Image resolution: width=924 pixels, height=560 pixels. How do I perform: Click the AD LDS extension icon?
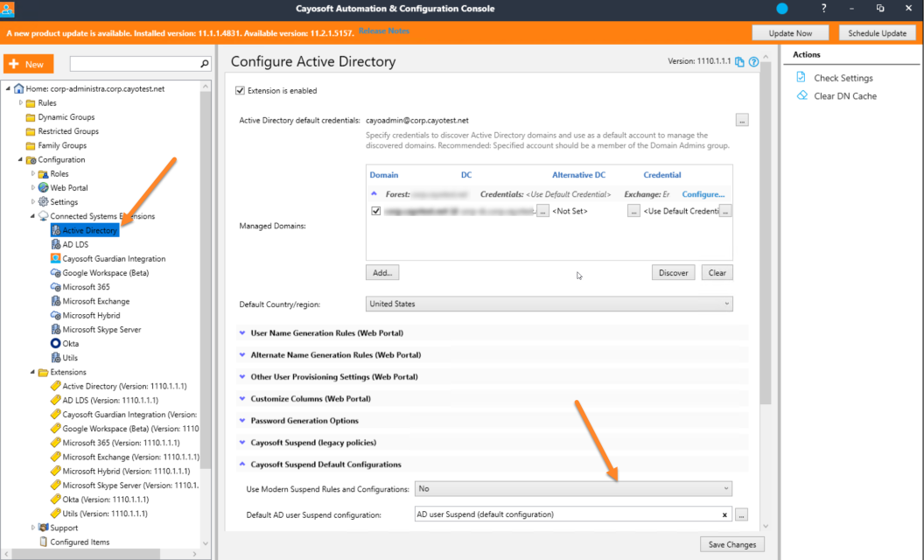coord(55,244)
